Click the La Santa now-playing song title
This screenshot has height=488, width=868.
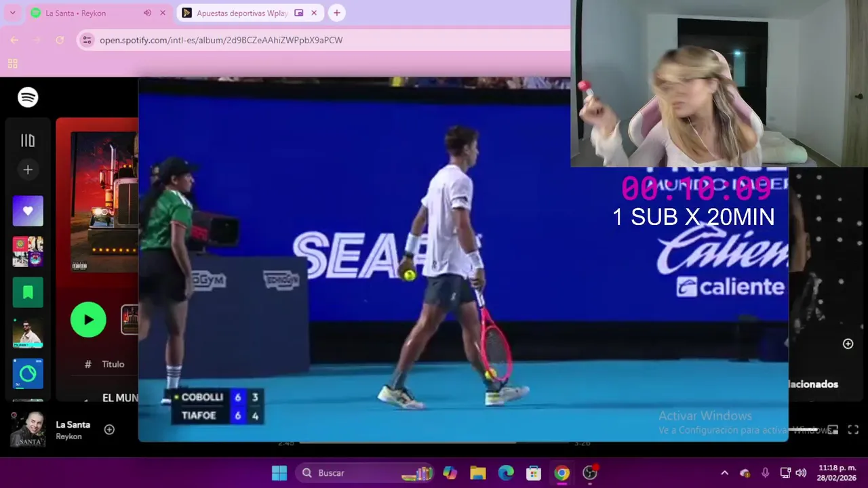(x=73, y=424)
